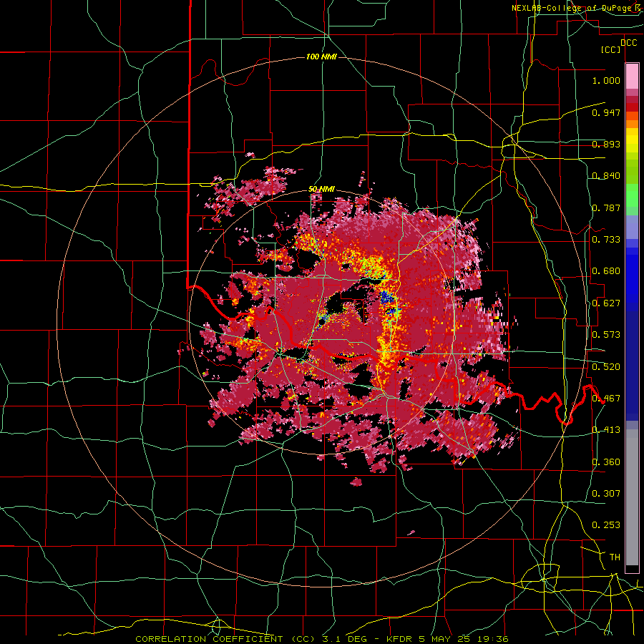Click the 0.787 scale value
Screen dimensions: 644x644
[x=606, y=208]
